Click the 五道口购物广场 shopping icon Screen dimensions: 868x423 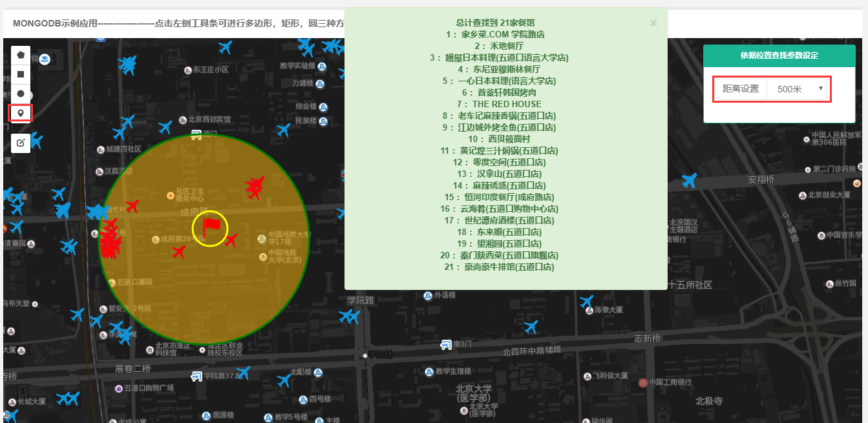[x=118, y=388]
